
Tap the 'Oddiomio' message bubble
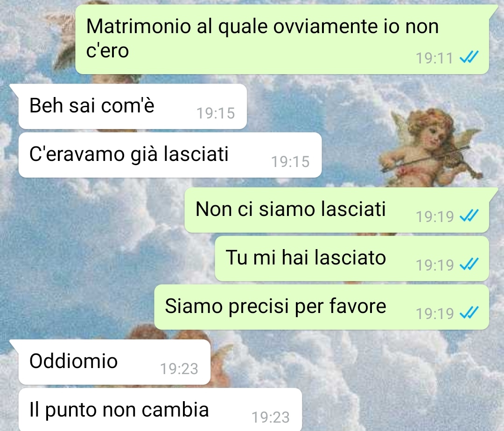point(114,362)
